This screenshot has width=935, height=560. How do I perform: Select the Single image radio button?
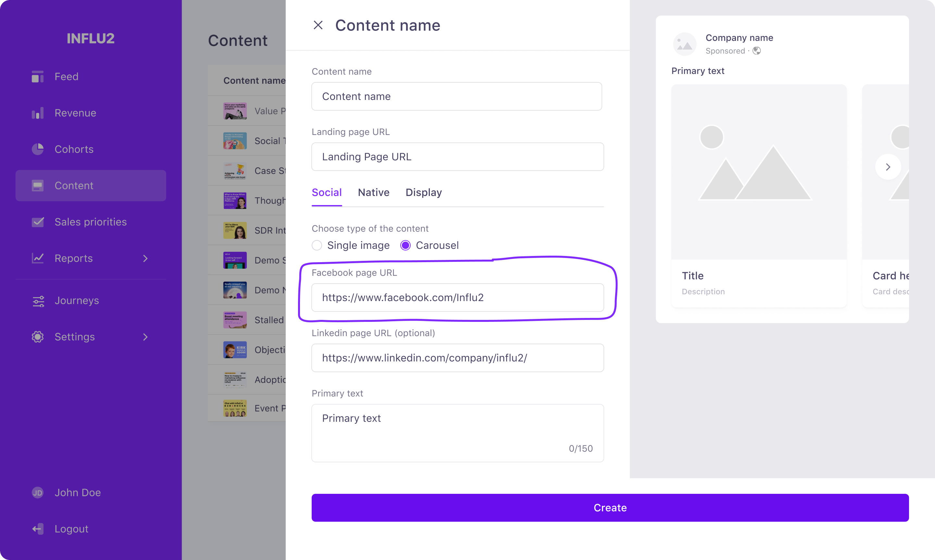click(x=317, y=245)
